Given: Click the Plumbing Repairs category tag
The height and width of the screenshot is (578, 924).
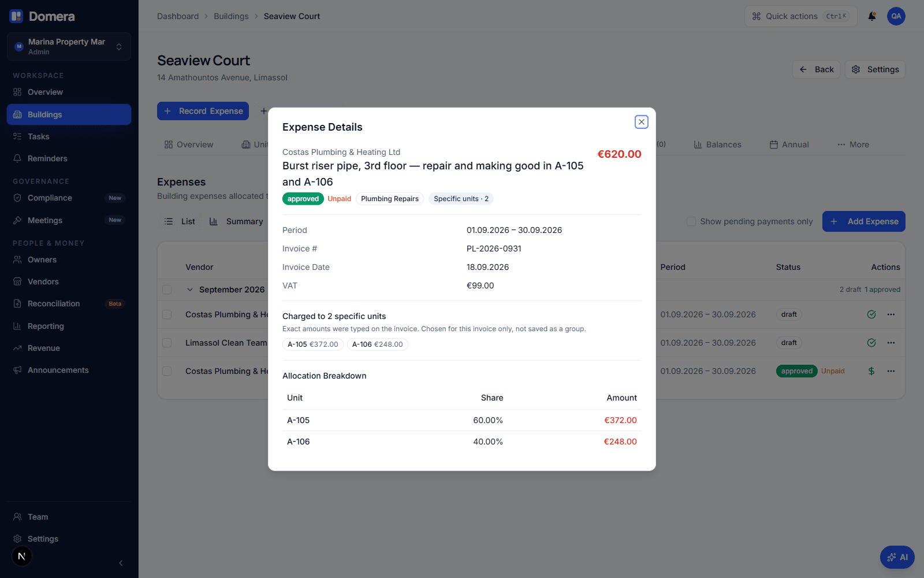Looking at the screenshot, I should point(390,199).
